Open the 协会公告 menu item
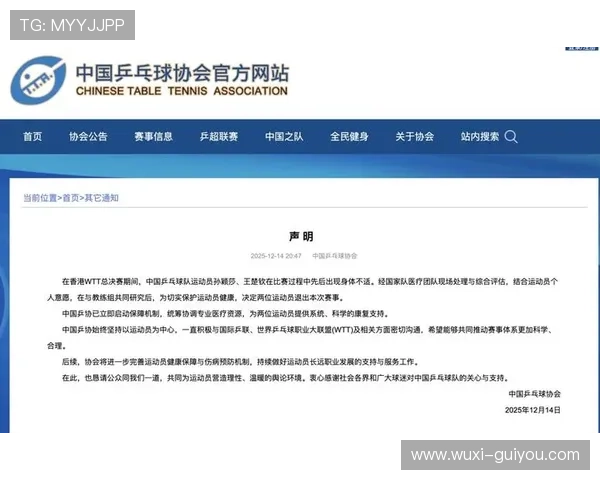This screenshot has width=600, height=480. tap(88, 137)
